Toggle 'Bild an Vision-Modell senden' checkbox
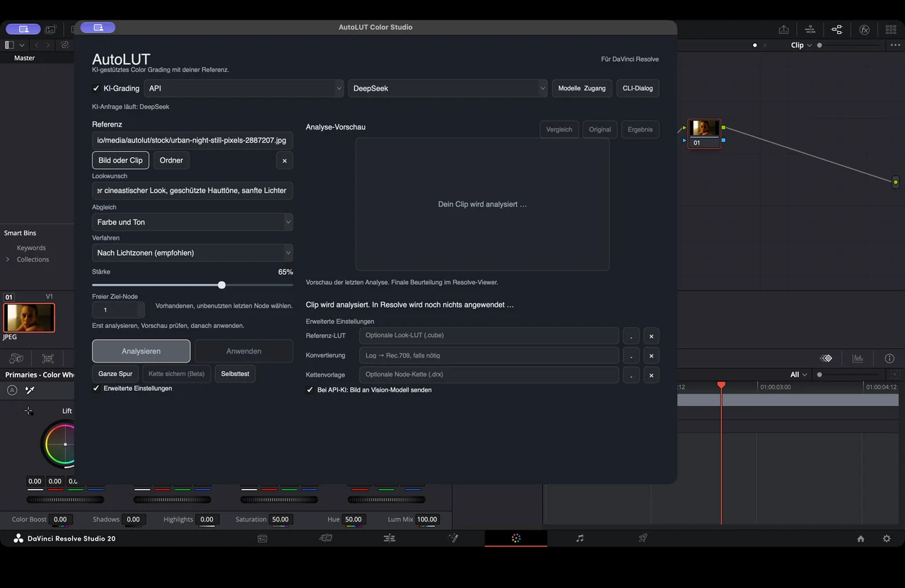 (x=310, y=389)
